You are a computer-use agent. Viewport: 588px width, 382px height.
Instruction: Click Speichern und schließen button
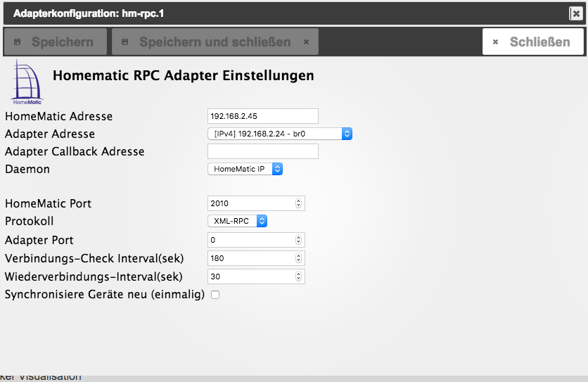coord(215,42)
